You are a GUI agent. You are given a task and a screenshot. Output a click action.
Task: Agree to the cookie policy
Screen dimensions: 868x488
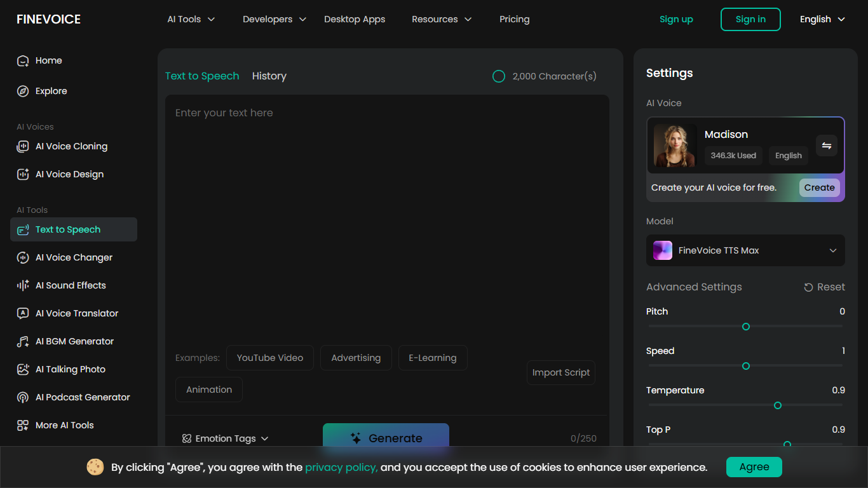tap(754, 467)
